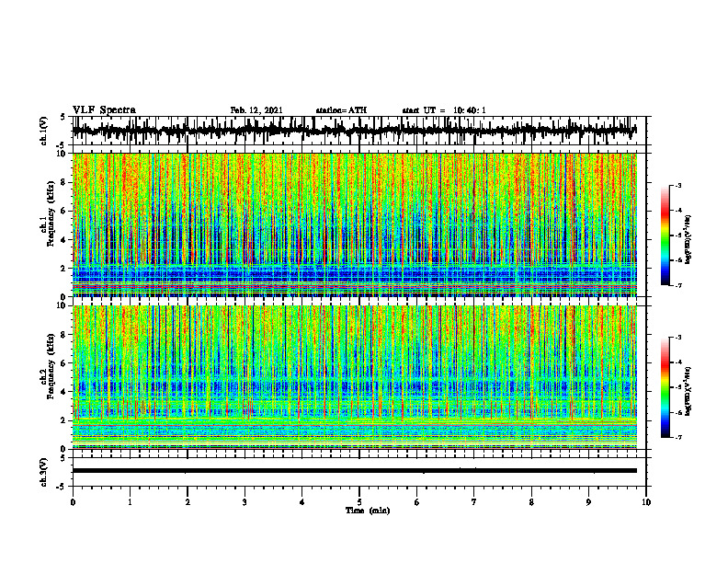Click the "-7" label on the lower colorbar
The width and height of the screenshot is (728, 563).
coord(677,438)
